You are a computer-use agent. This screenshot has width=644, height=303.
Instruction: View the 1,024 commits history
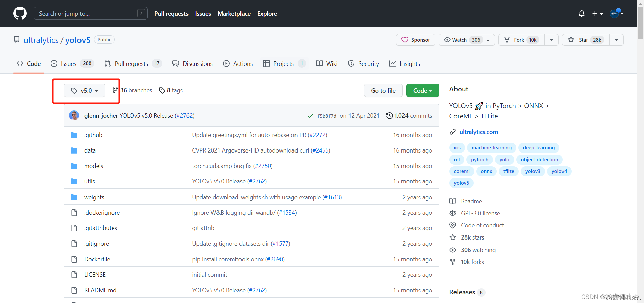[x=409, y=115]
